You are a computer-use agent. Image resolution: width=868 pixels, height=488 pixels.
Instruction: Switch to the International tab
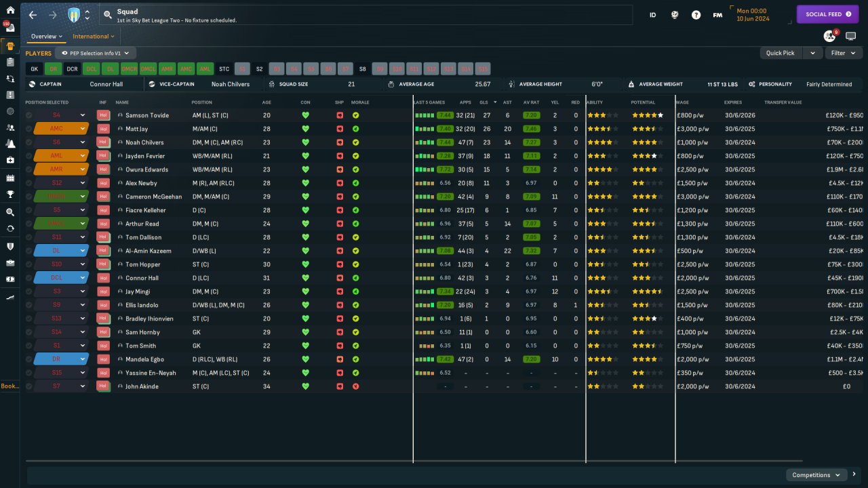pyautogui.click(x=93, y=37)
